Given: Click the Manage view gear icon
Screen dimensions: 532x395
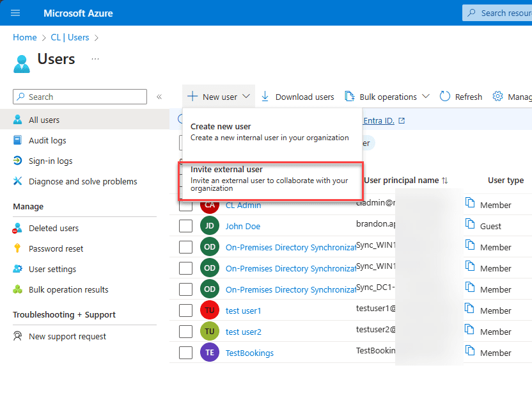Looking at the screenshot, I should [497, 97].
